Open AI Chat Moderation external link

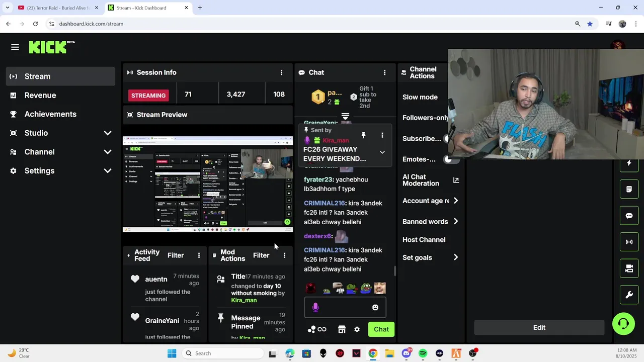pyautogui.click(x=456, y=180)
